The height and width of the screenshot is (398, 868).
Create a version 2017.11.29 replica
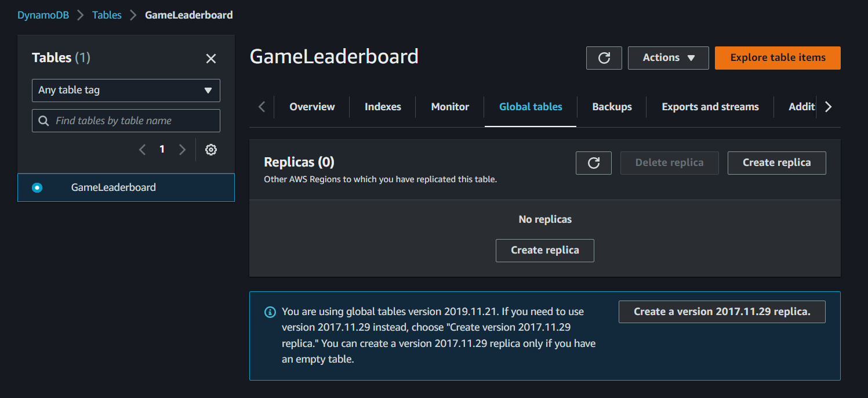coord(722,312)
